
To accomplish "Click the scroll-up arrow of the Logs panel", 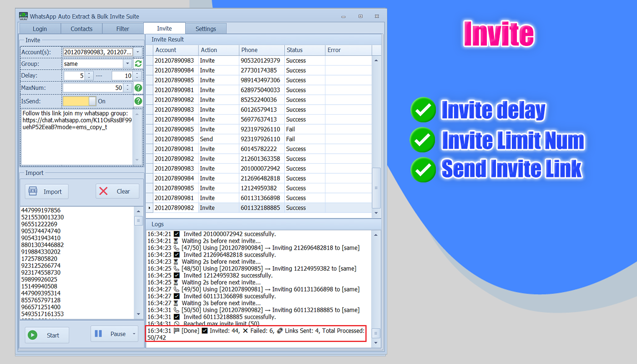I will pyautogui.click(x=376, y=235).
